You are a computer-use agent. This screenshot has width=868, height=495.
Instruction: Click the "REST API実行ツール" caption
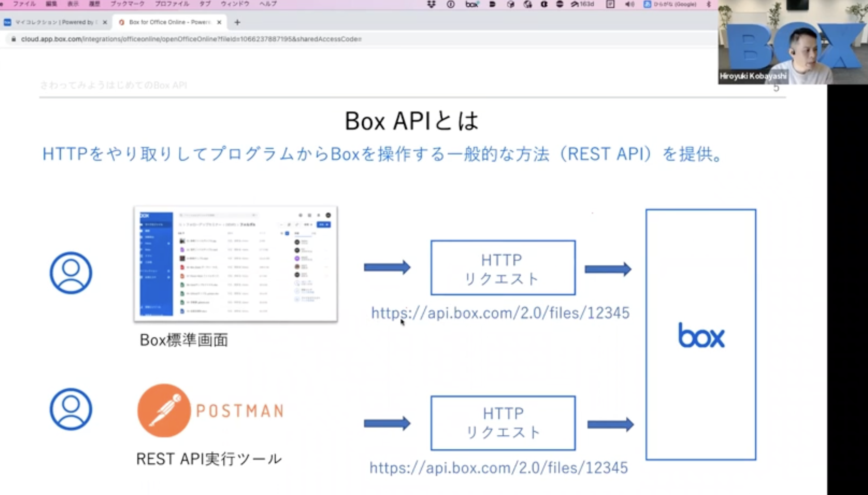point(209,459)
